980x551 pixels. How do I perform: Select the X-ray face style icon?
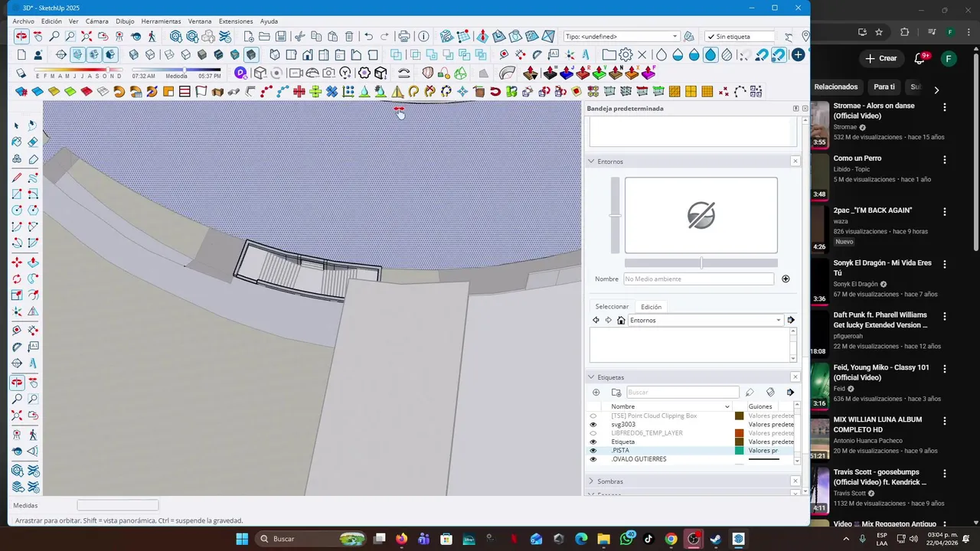[134, 54]
